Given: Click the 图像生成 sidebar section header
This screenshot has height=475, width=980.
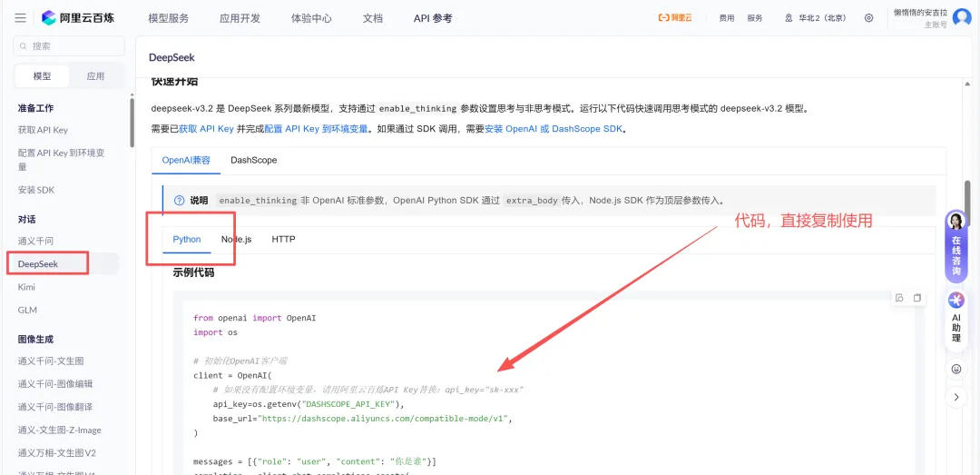Looking at the screenshot, I should click(35, 339).
